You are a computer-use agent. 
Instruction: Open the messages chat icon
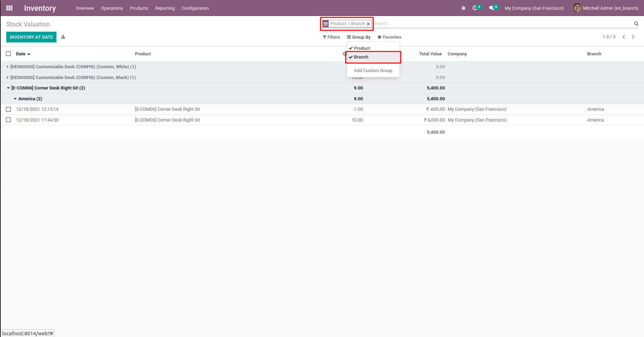click(491, 8)
